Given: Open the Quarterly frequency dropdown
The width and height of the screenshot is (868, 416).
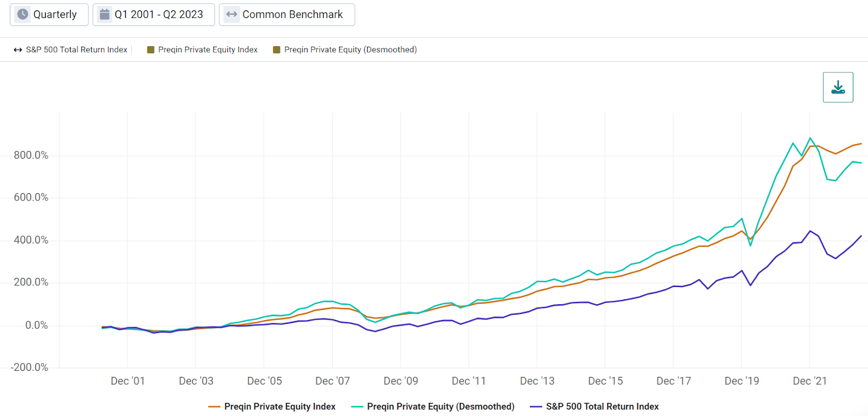Looking at the screenshot, I should click(49, 15).
